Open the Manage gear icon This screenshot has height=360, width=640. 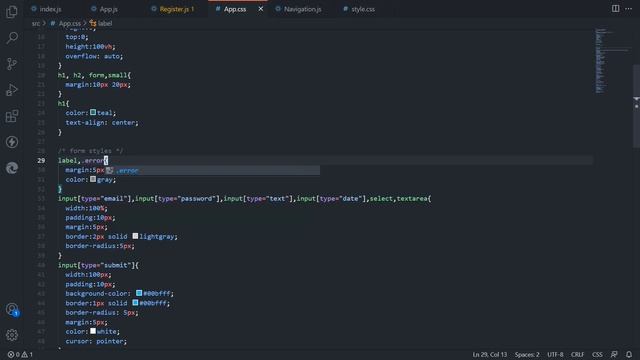[x=12, y=335]
